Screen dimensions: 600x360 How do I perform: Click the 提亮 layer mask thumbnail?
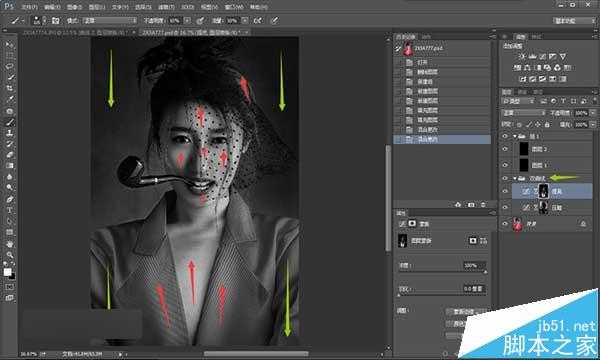[543, 191]
